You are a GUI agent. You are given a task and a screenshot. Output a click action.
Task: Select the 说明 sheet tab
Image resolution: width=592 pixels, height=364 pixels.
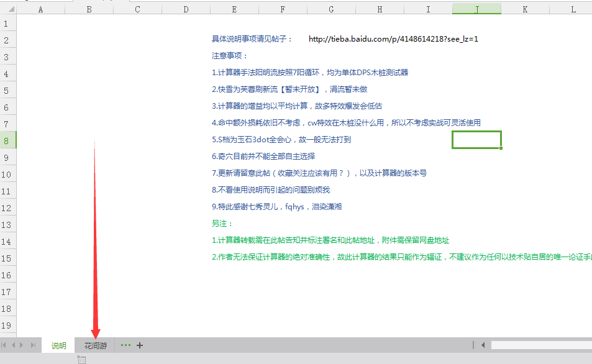click(x=58, y=345)
